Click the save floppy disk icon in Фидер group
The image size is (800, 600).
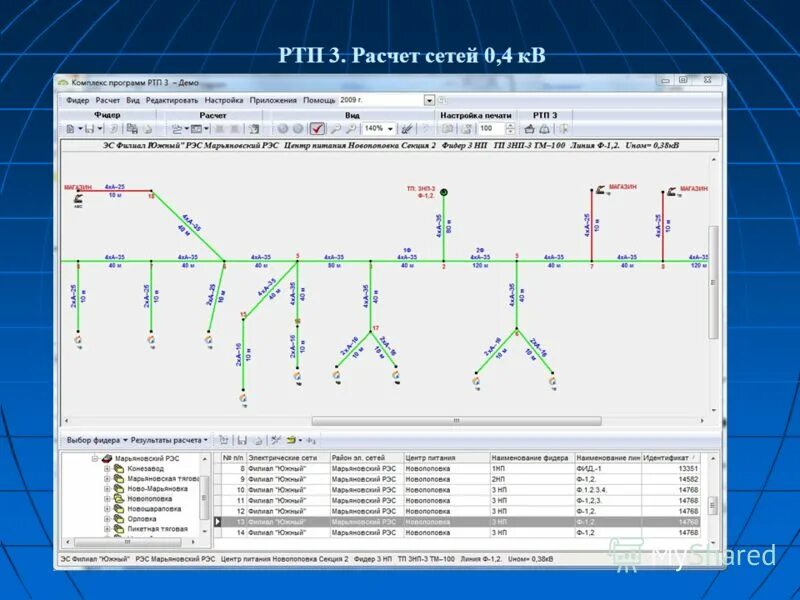coord(89,129)
